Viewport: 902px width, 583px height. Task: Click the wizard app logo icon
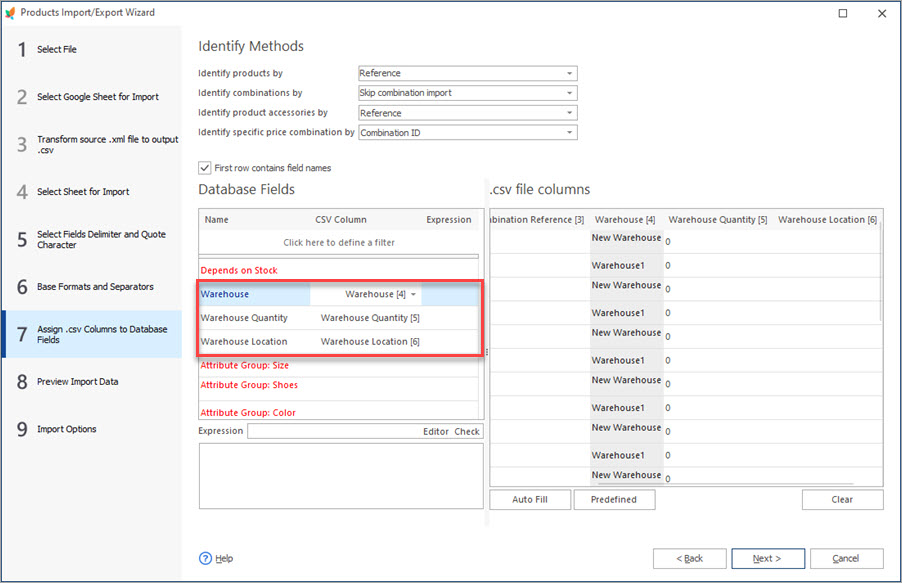[10, 13]
